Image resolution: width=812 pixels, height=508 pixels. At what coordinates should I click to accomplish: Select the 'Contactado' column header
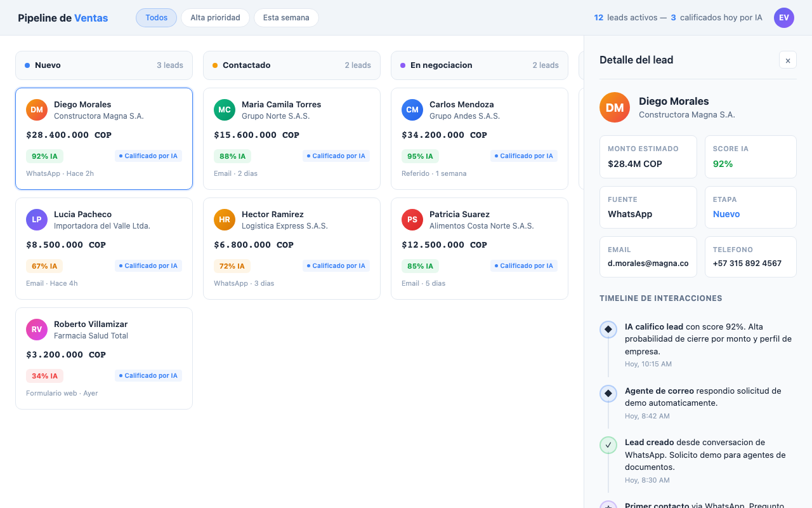[248, 65]
